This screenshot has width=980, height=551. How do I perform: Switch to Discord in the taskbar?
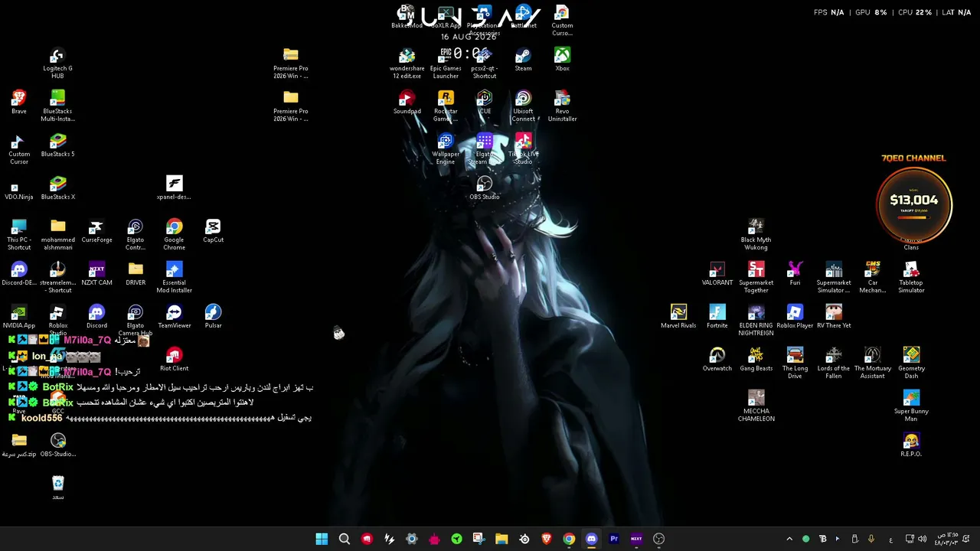point(591,539)
